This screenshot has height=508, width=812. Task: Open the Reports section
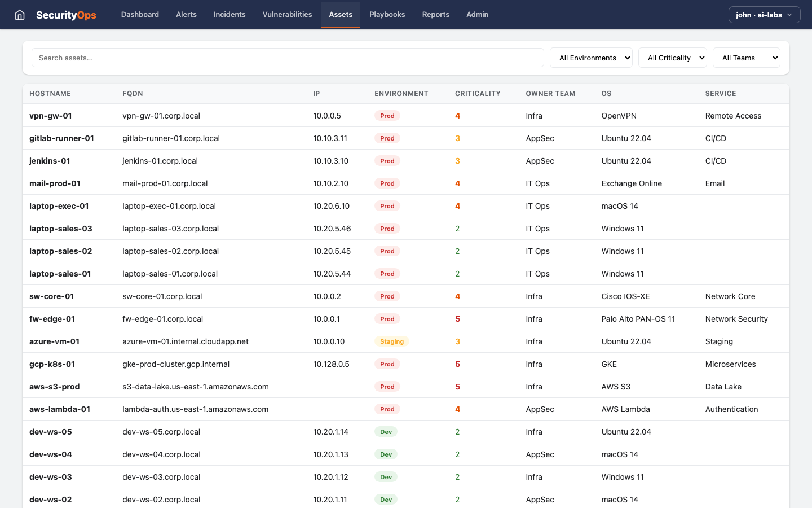point(435,14)
